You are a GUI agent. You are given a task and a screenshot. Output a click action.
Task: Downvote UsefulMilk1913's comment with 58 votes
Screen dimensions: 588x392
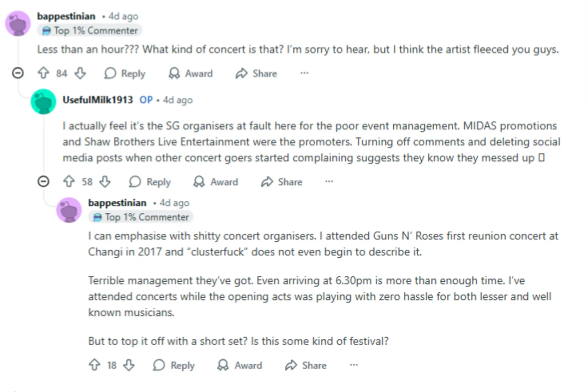pyautogui.click(x=105, y=181)
